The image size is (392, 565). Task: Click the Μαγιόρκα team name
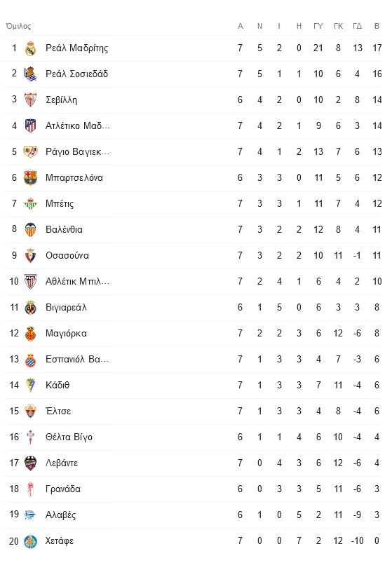pyautogui.click(x=66, y=334)
